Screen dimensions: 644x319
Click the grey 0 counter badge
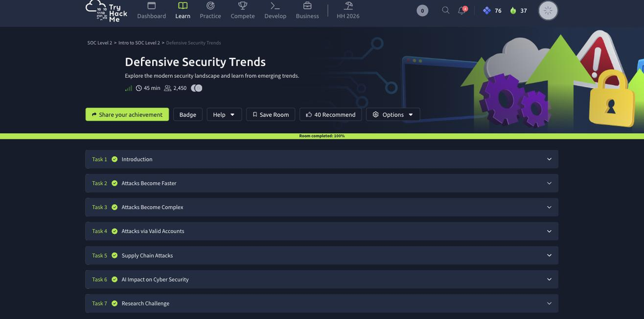coord(422,11)
